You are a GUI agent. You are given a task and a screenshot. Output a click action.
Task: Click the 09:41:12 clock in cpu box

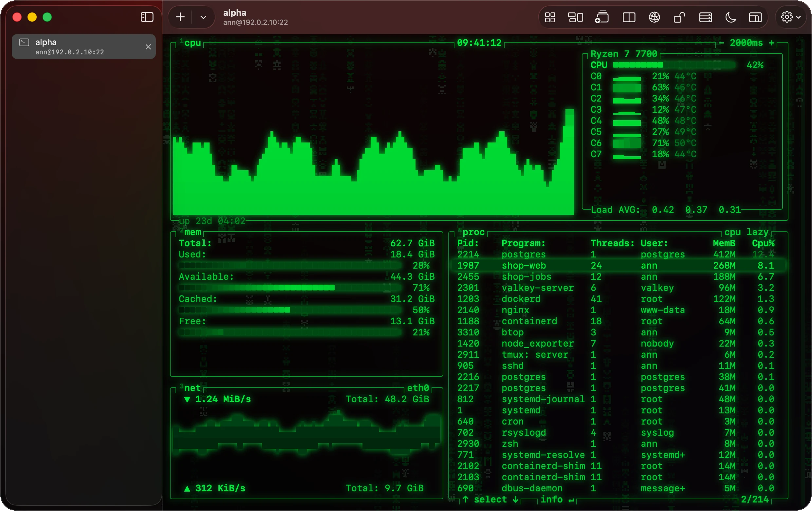pos(479,43)
